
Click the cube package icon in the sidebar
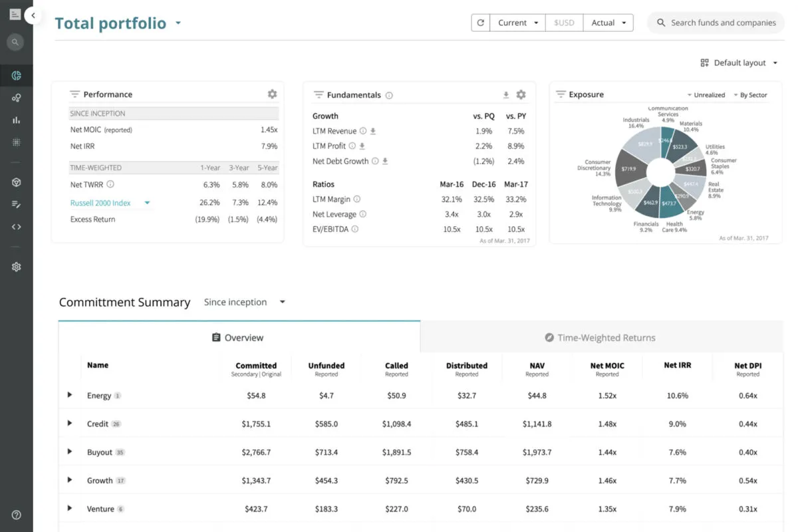16,182
